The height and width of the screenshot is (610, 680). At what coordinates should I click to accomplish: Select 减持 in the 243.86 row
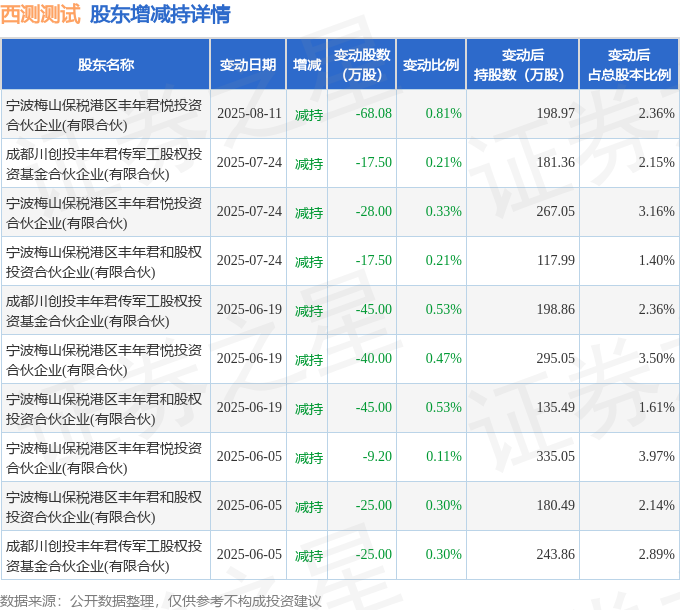click(x=309, y=556)
